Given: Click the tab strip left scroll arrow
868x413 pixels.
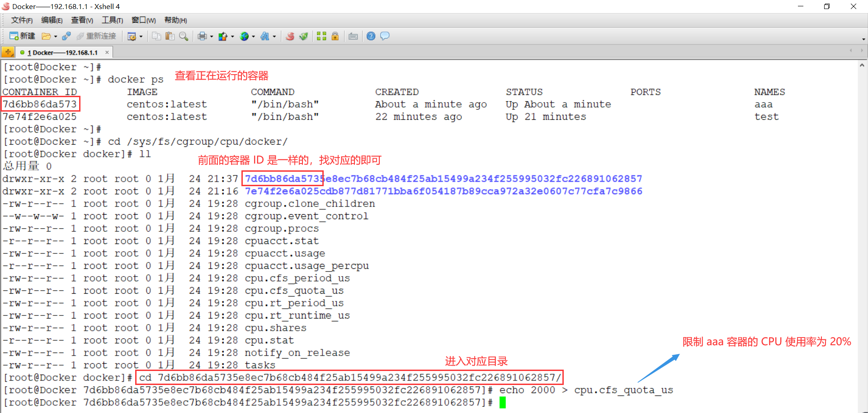Looking at the screenshot, I should [851, 51].
